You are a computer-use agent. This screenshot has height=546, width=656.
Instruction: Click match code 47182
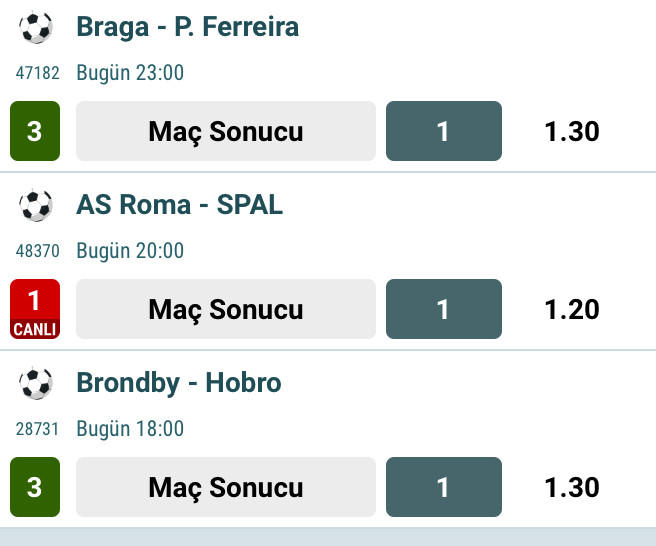tap(38, 73)
